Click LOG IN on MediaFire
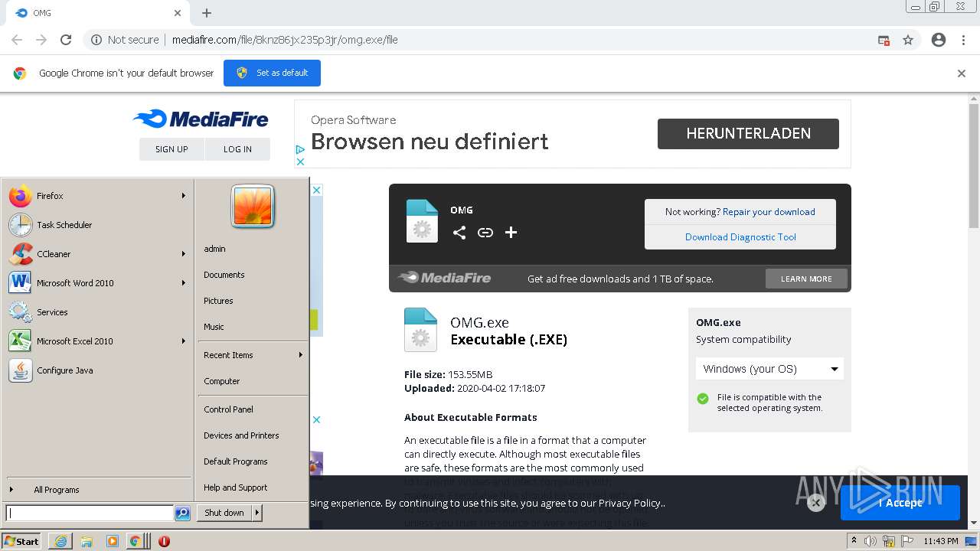980x551 pixels. tap(237, 149)
